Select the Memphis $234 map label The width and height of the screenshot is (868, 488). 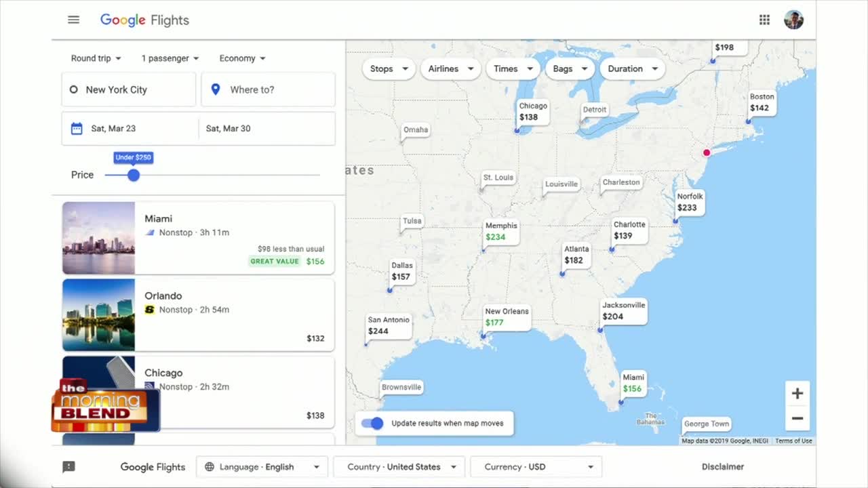click(501, 232)
